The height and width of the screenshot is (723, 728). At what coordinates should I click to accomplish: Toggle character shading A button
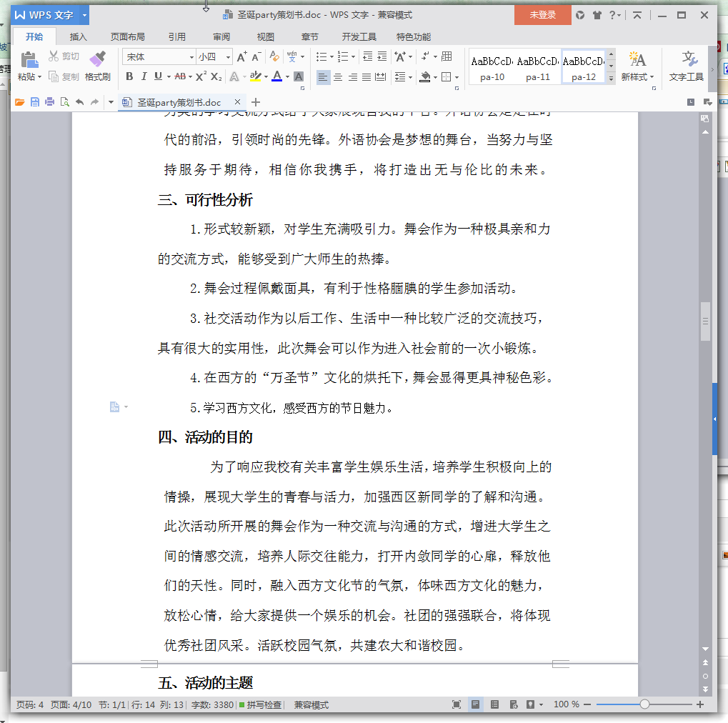point(299,76)
